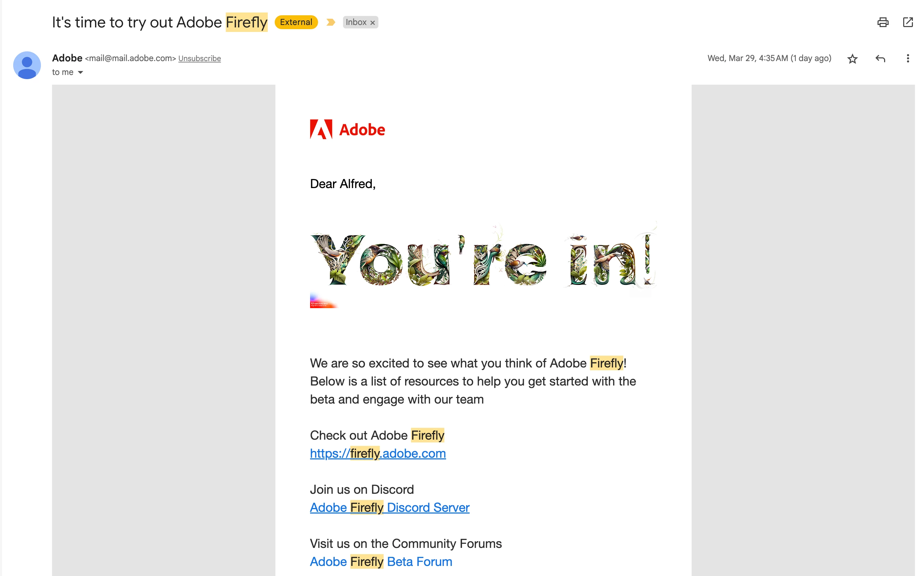Click the reply arrow icon
This screenshot has width=924, height=576.
[880, 59]
